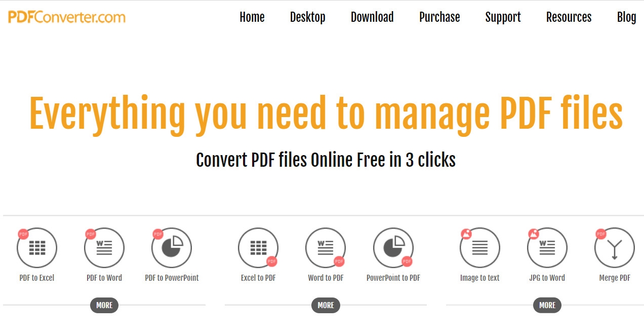Click the 'PDF to PowerPoint' label
Viewport: 644px width, 335px height.
pyautogui.click(x=172, y=278)
